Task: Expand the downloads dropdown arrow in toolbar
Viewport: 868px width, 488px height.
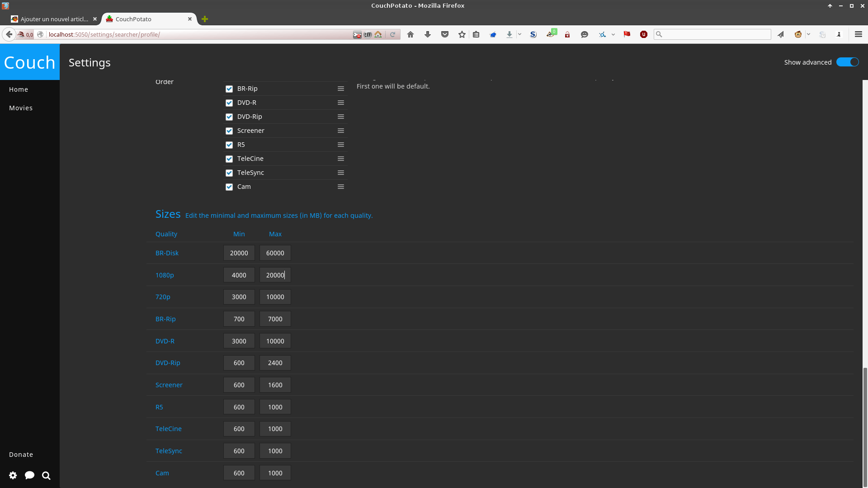Action: [x=519, y=34]
